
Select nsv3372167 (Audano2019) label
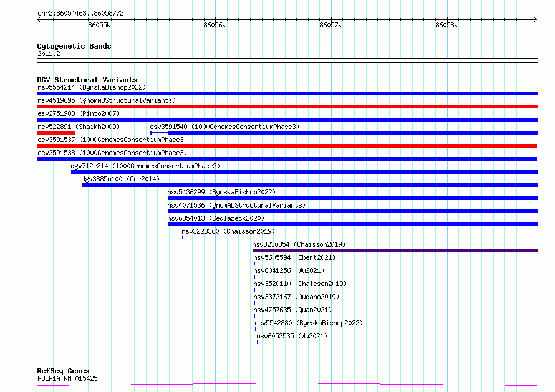[x=296, y=297]
